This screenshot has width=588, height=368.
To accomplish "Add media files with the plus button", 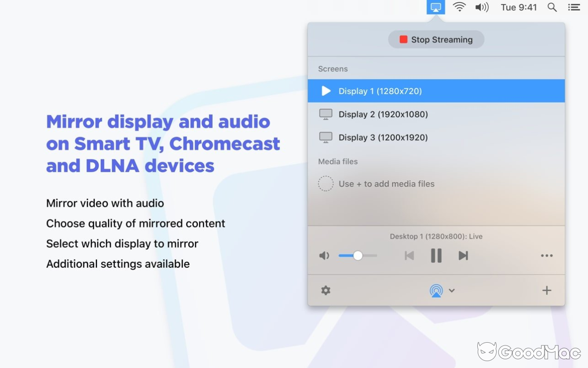I will tap(547, 290).
